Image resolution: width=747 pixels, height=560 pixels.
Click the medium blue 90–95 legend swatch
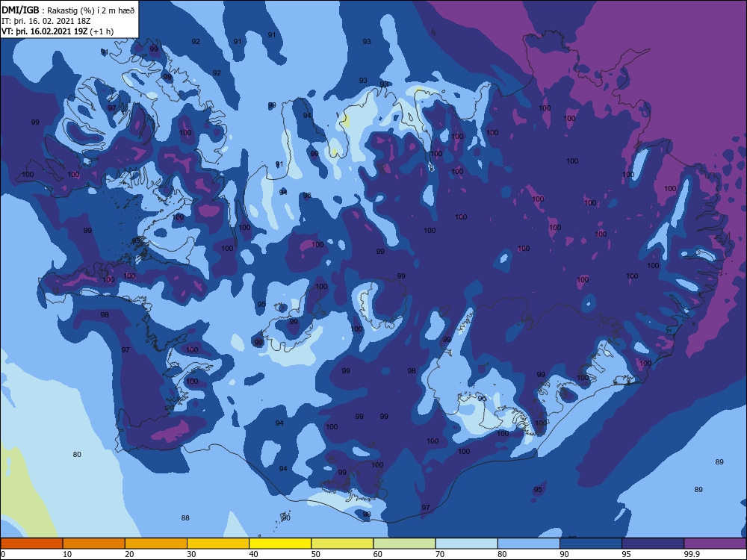pyautogui.click(x=591, y=544)
